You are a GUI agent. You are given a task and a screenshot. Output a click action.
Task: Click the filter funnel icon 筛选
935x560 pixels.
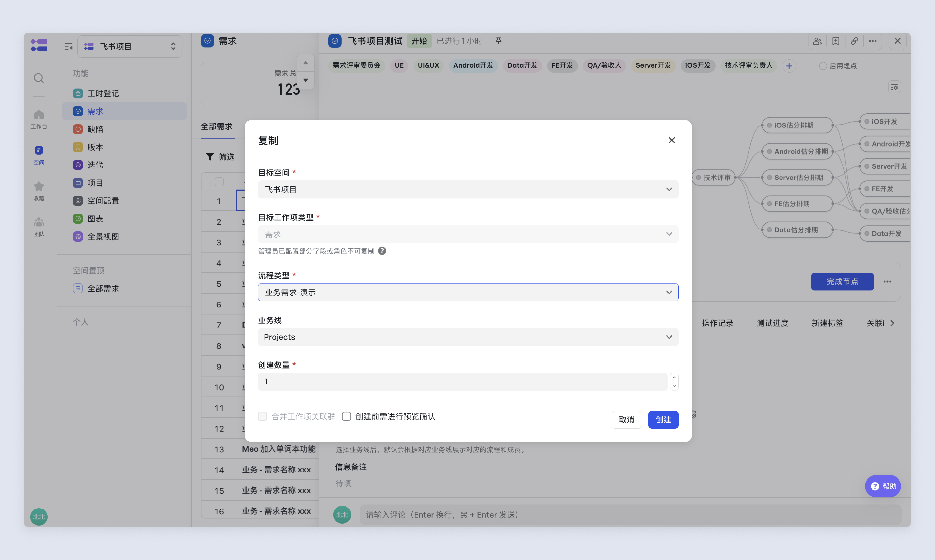(x=210, y=157)
